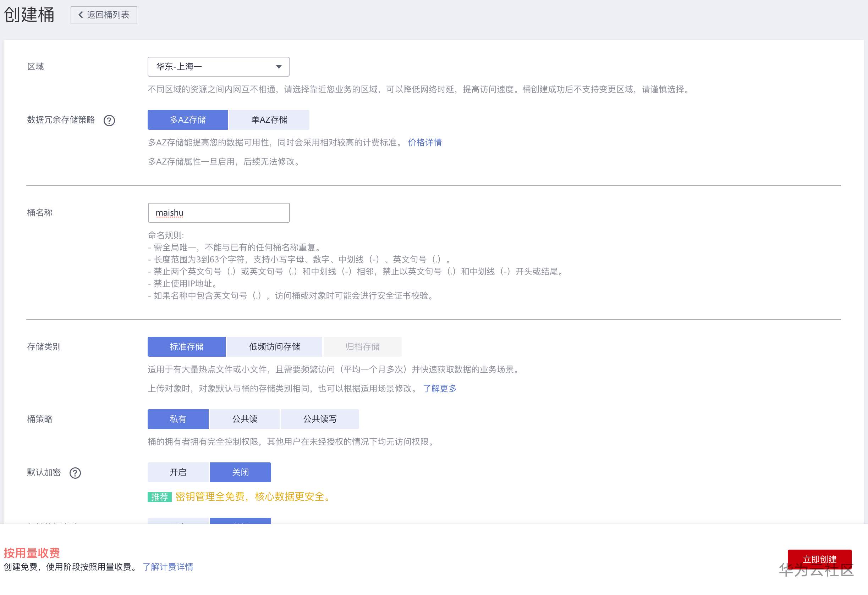Screen dimensions: 868x595
Task: Open the region dropdown showing 华东-上海一
Action: click(x=219, y=66)
